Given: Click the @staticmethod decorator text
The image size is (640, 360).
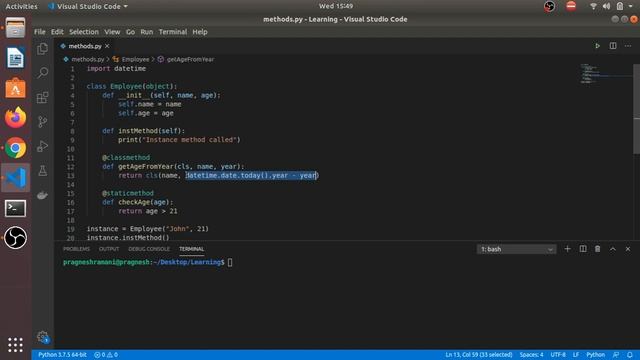Looking at the screenshot, I should (x=128, y=193).
